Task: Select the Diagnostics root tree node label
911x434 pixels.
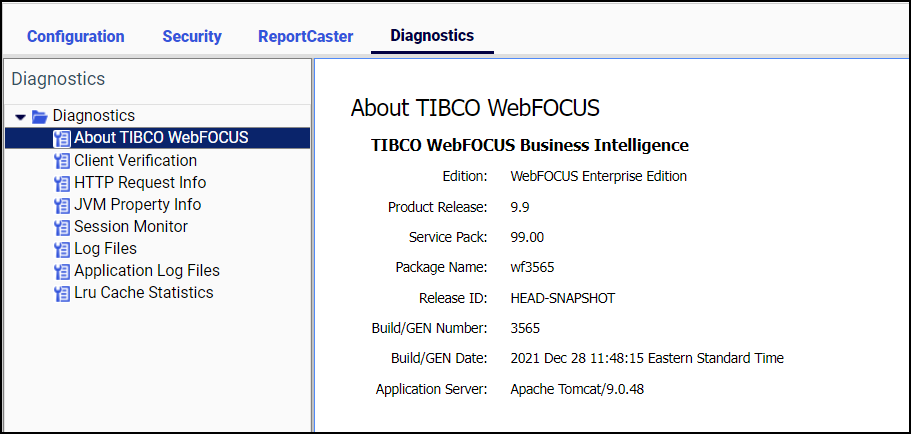Action: click(x=94, y=116)
